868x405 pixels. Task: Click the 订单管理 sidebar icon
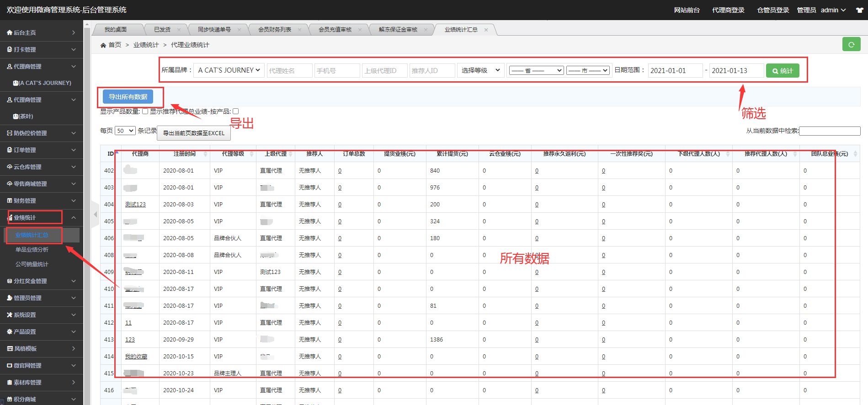pyautogui.click(x=10, y=150)
